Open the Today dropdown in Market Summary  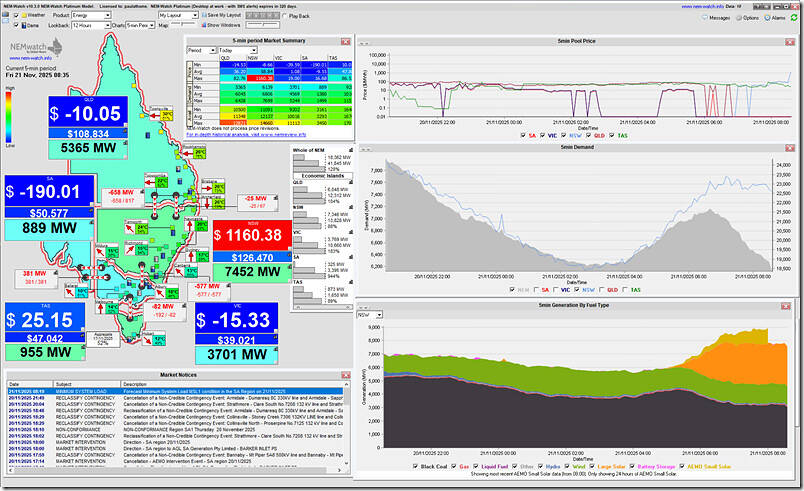click(x=238, y=50)
